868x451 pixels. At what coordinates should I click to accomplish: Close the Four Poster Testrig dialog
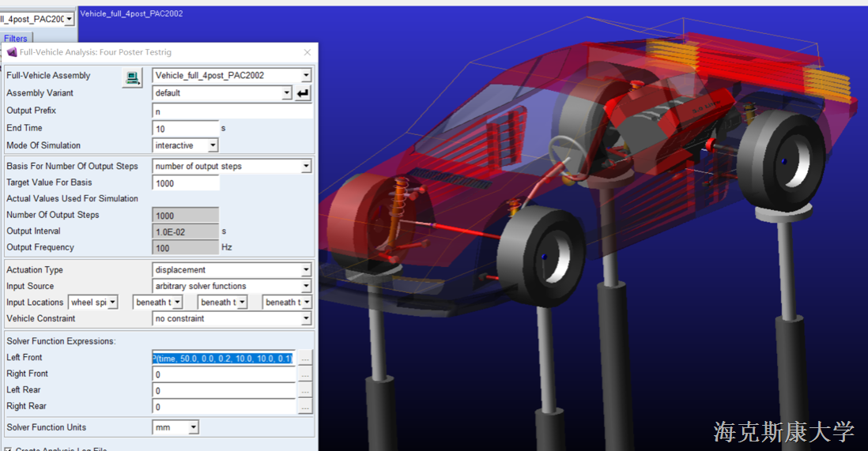[x=308, y=52]
